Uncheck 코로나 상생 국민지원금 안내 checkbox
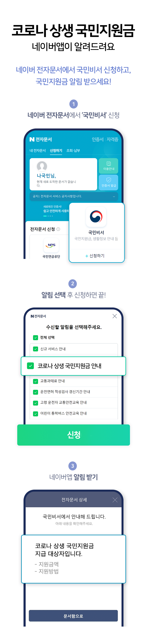The height and width of the screenshot is (644, 147). 30,366
